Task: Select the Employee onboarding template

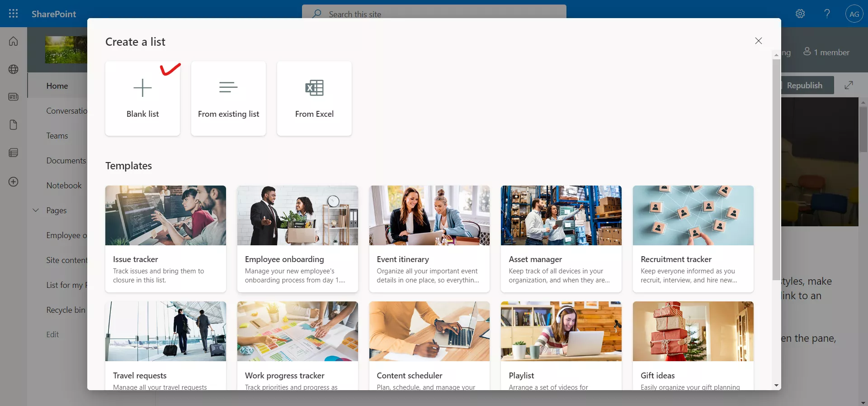Action: 297,239
